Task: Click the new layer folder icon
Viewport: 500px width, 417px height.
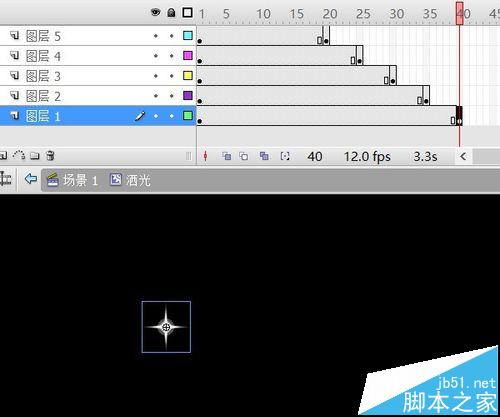Action: click(x=35, y=155)
